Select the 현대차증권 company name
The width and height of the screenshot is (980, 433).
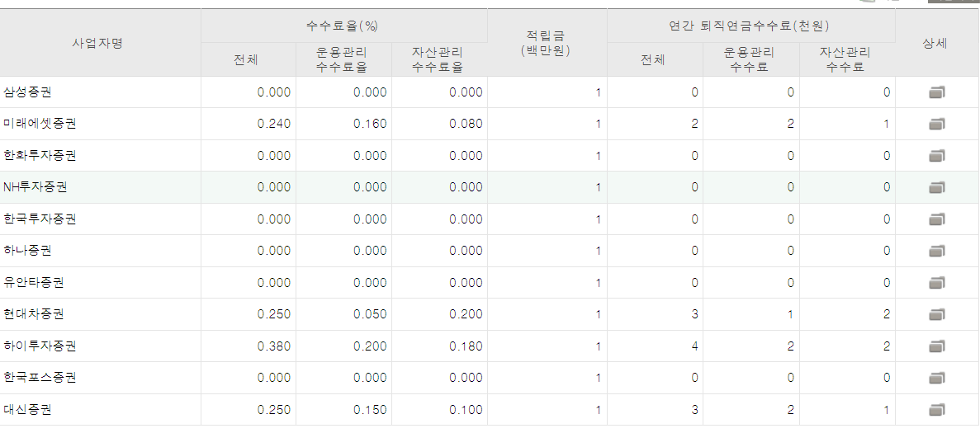(33, 314)
